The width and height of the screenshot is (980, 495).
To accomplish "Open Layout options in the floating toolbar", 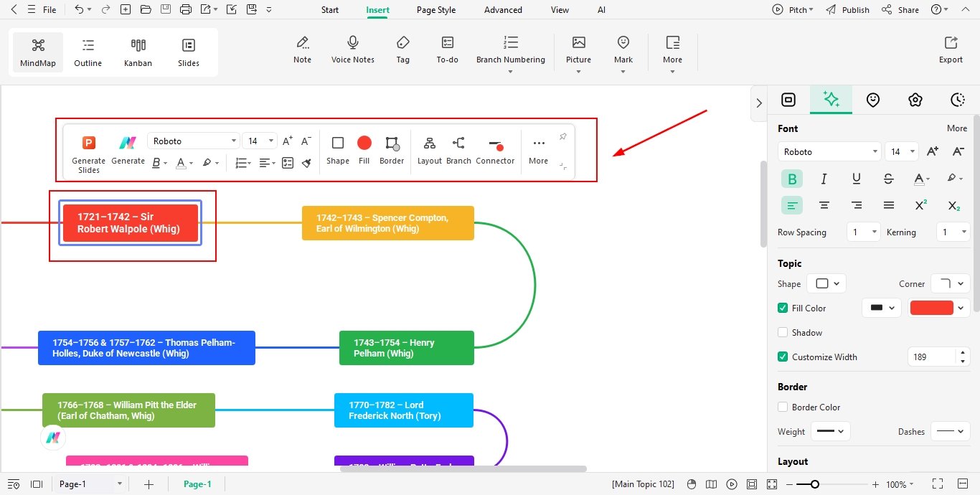I will pyautogui.click(x=430, y=151).
